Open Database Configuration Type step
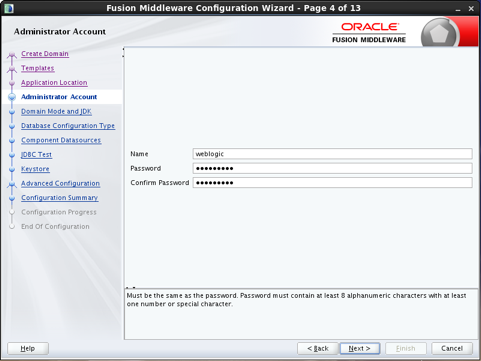Screen dimensions: 481x361 pyautogui.click(x=68, y=126)
